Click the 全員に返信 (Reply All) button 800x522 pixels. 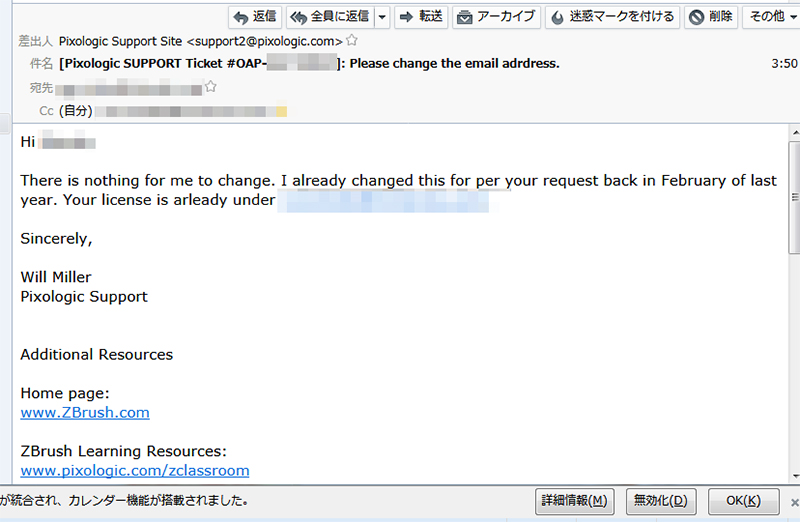pos(330,16)
